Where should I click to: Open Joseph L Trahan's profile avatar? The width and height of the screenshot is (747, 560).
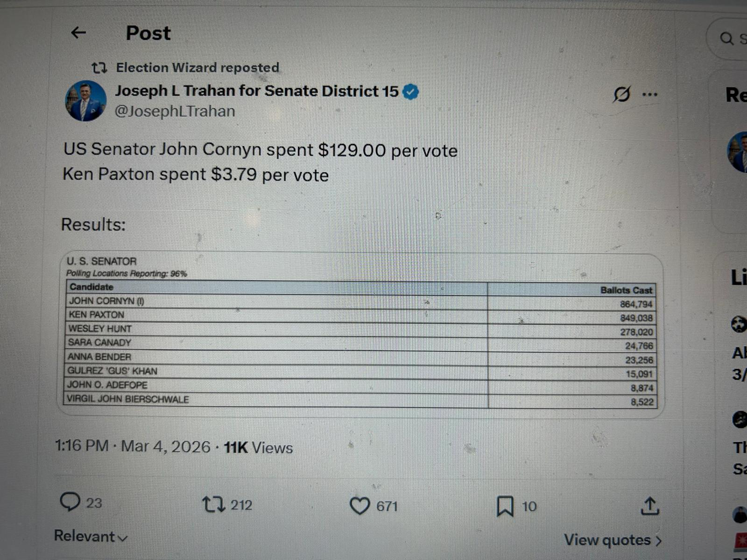tap(85, 101)
